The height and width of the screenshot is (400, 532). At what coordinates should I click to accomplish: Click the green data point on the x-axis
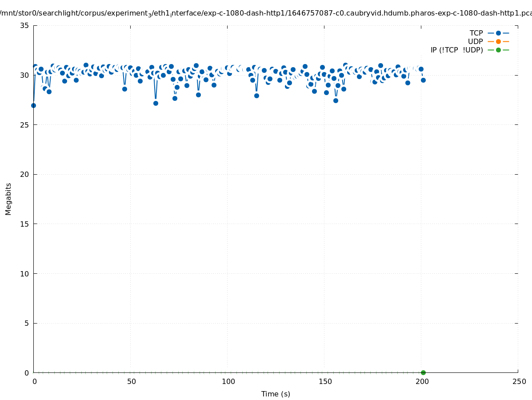coord(423,372)
